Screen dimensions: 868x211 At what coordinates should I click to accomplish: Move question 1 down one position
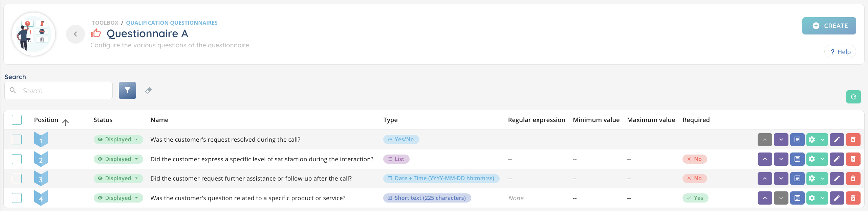click(x=781, y=140)
